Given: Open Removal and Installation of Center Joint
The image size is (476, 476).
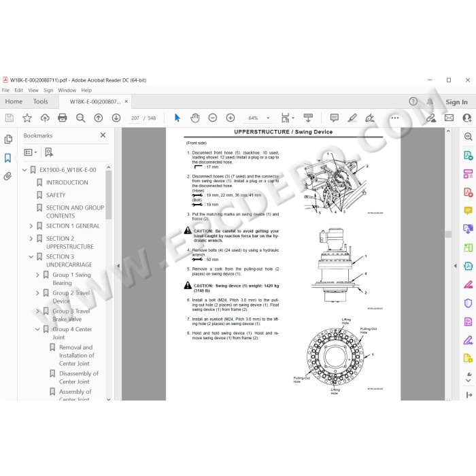Looking at the screenshot, I should click(76, 356).
